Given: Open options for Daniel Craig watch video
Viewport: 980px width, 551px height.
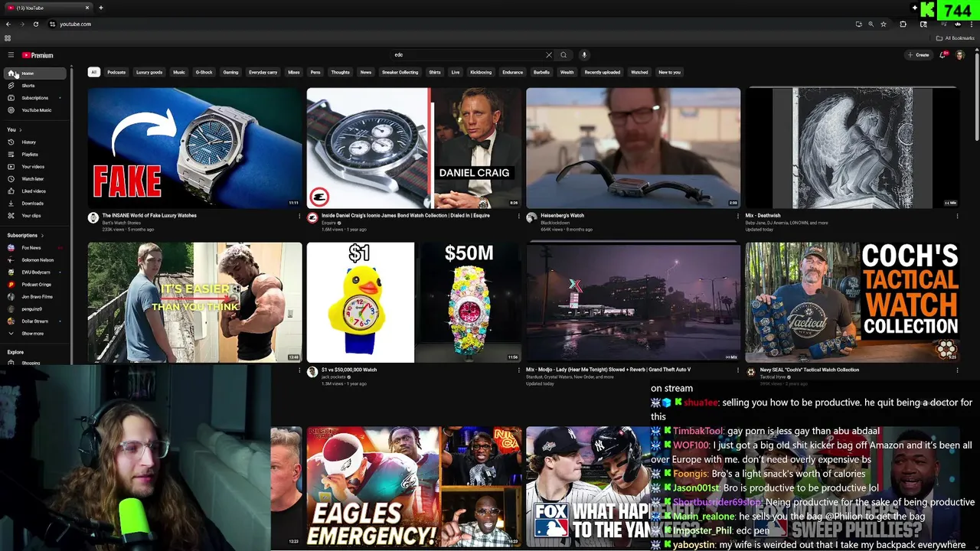Looking at the screenshot, I should click(518, 216).
